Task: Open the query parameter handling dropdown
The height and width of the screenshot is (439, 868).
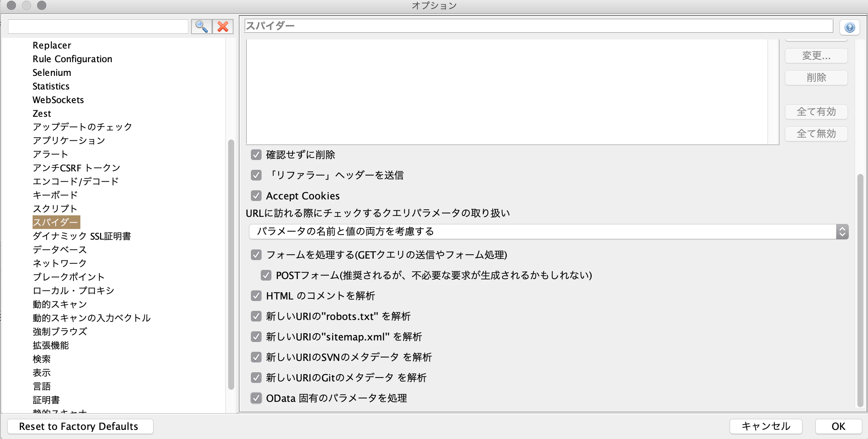Action: 548,232
